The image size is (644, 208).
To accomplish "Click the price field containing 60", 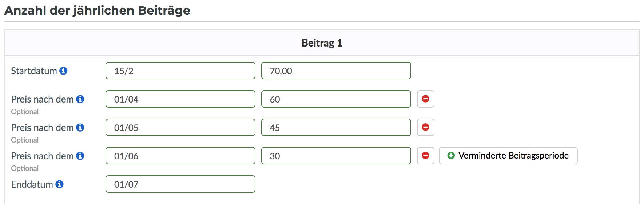I will coord(336,99).
